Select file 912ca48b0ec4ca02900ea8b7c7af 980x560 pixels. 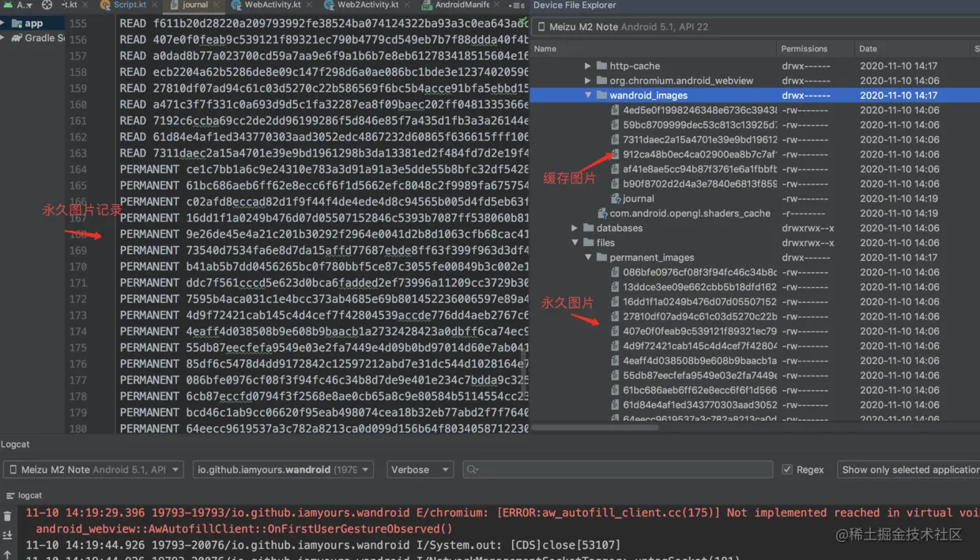699,154
